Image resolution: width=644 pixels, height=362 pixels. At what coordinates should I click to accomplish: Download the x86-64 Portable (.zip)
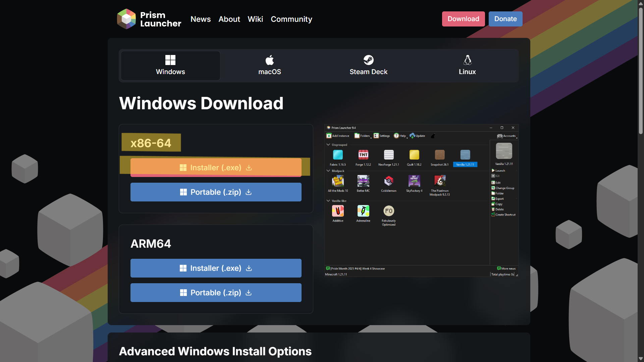[x=216, y=192]
